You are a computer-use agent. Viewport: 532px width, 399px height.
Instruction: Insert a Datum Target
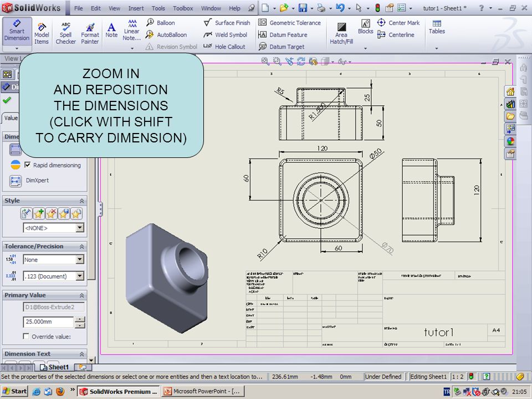click(282, 47)
